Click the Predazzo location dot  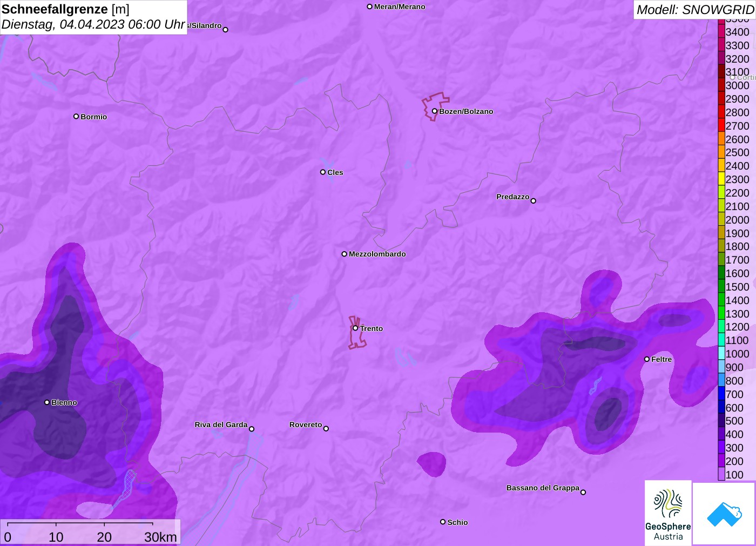534,201
